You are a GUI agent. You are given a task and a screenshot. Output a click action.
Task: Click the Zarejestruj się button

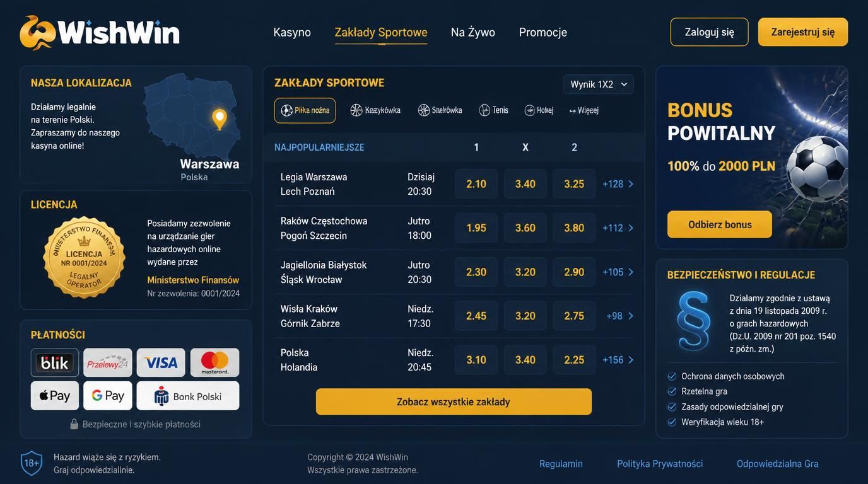click(x=803, y=32)
